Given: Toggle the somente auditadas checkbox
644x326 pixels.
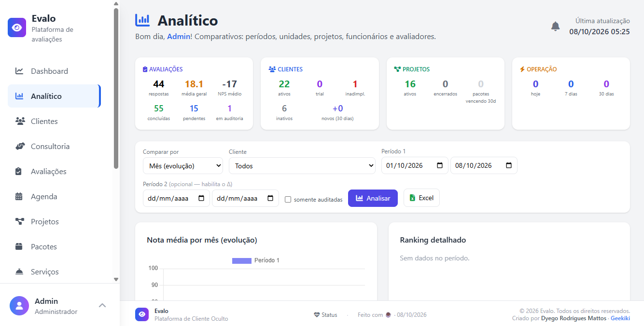Looking at the screenshot, I should pyautogui.click(x=288, y=199).
